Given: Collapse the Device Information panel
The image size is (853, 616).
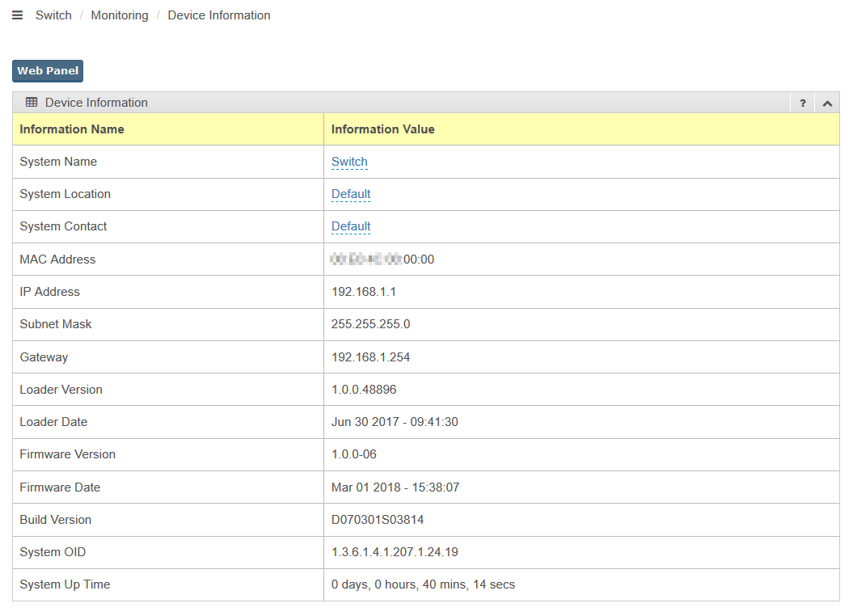Looking at the screenshot, I should click(x=826, y=103).
